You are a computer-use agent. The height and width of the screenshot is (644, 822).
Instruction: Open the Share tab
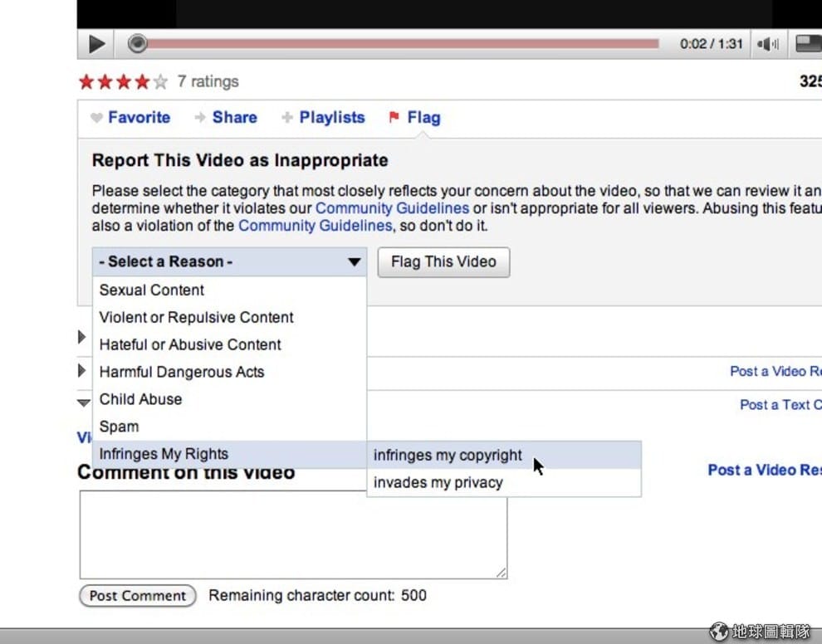pos(234,117)
